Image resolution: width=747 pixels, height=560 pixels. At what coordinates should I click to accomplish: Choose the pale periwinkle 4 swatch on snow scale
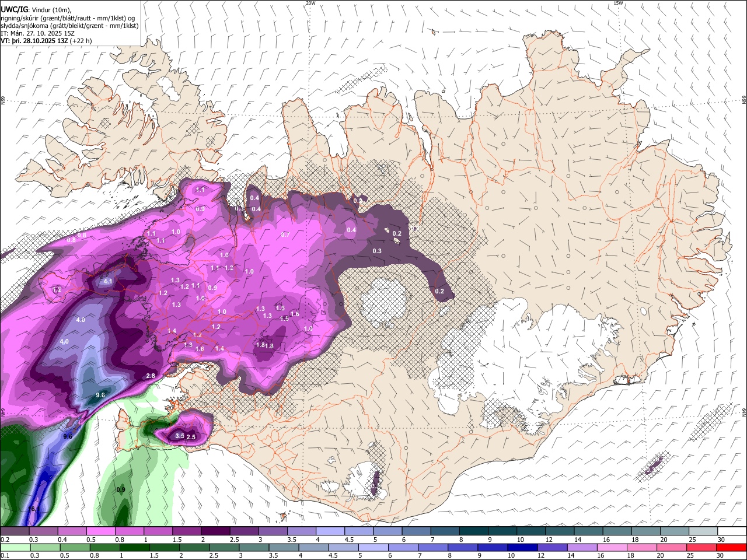click(330, 531)
